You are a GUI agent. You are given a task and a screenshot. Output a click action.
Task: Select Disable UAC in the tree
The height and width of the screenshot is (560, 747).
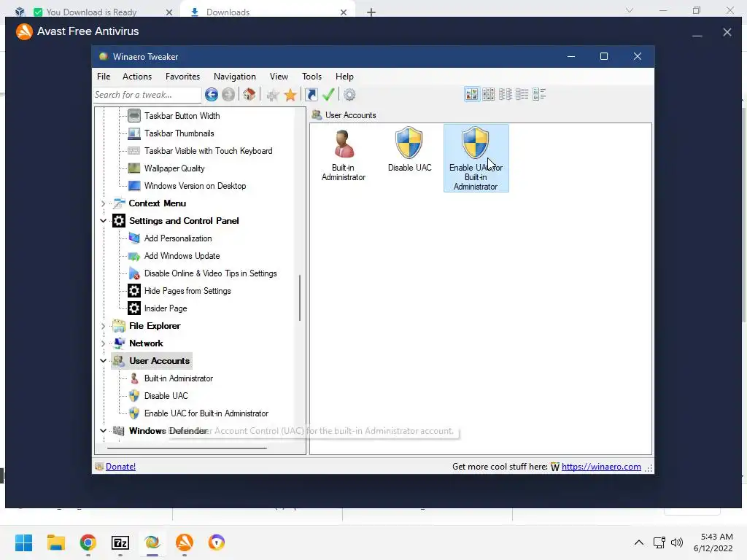pos(166,396)
